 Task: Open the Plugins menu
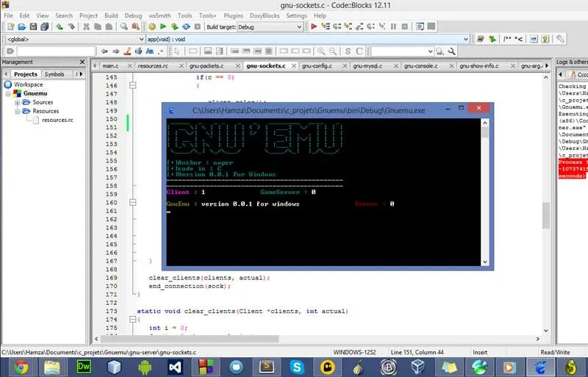(233, 15)
